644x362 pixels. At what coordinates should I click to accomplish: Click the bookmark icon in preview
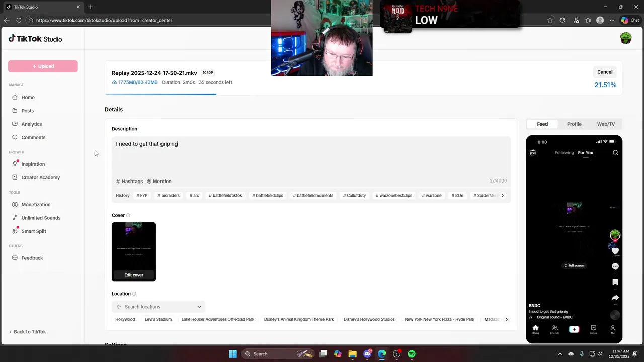tap(615, 282)
